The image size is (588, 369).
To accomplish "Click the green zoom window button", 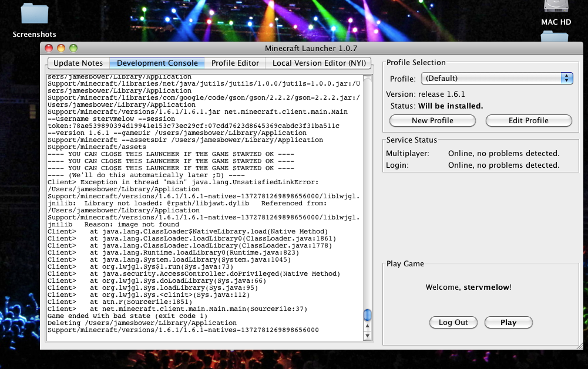I will (x=73, y=48).
